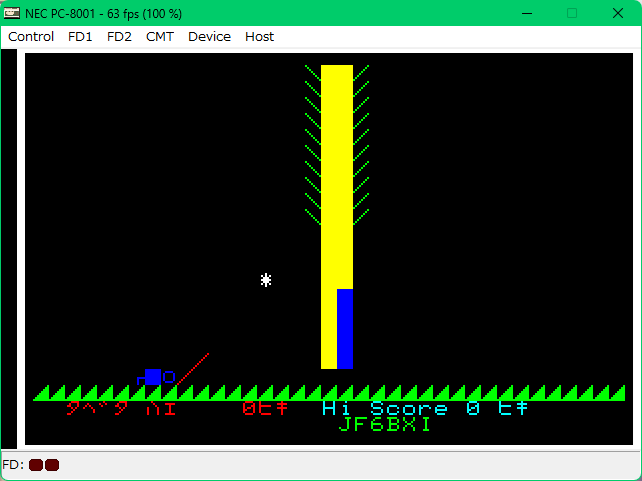642x481 pixels.
Task: Open the CMT menu
Action: pyautogui.click(x=160, y=37)
